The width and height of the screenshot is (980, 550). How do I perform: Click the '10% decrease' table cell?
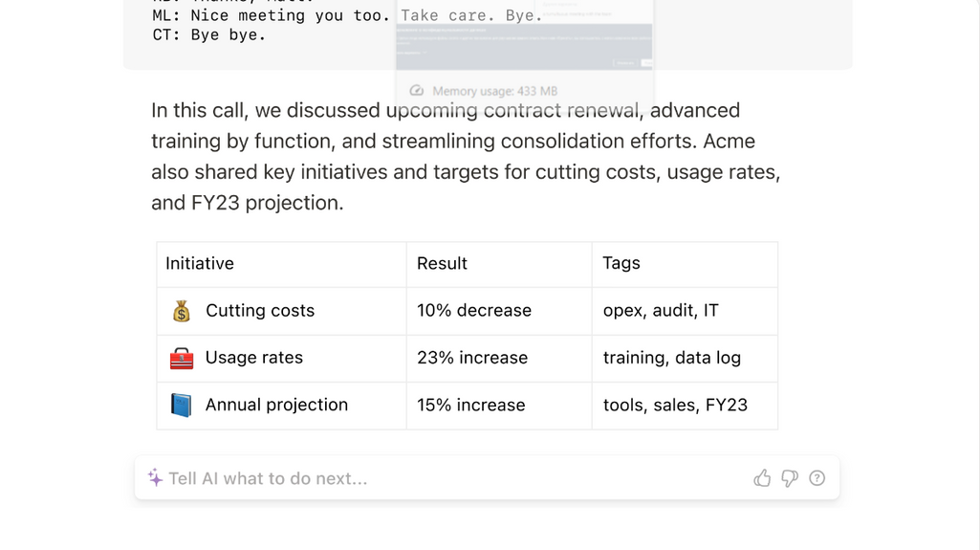point(499,311)
